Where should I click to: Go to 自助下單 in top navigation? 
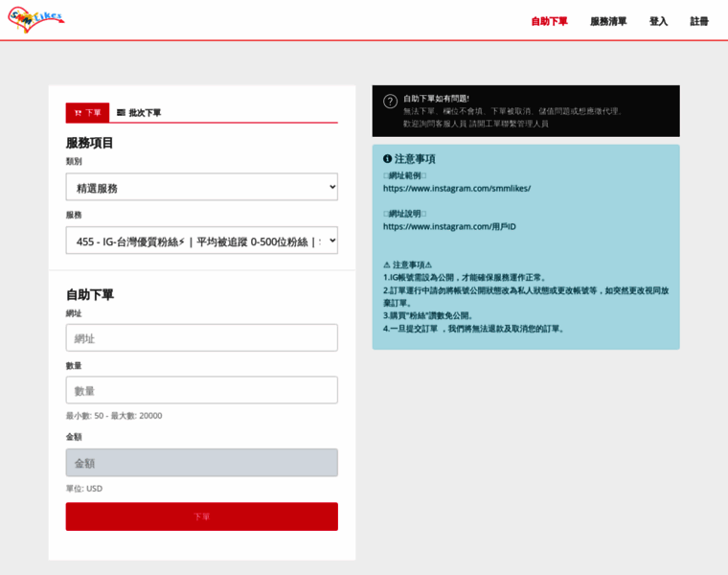tap(549, 21)
